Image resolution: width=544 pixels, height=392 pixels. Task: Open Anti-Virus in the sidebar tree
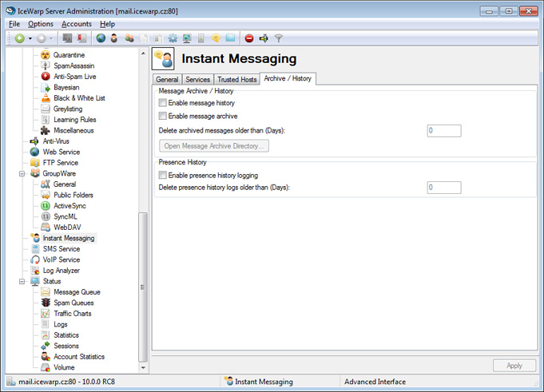click(55, 141)
